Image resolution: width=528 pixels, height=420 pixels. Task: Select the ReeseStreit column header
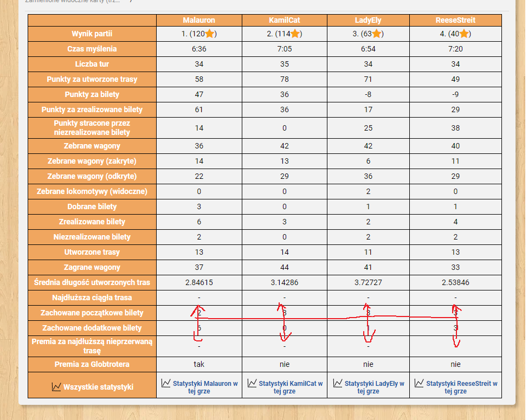[455, 20]
